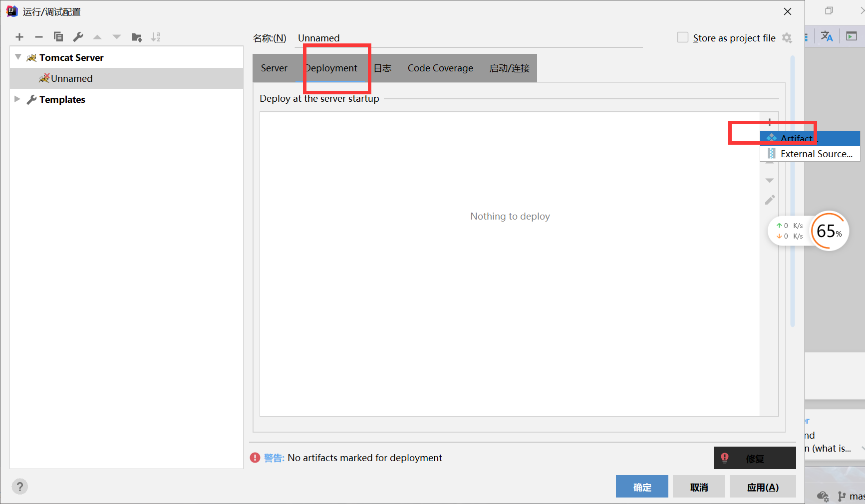Select the Templates row in the tree
This screenshot has width=865, height=504.
tap(127, 99)
